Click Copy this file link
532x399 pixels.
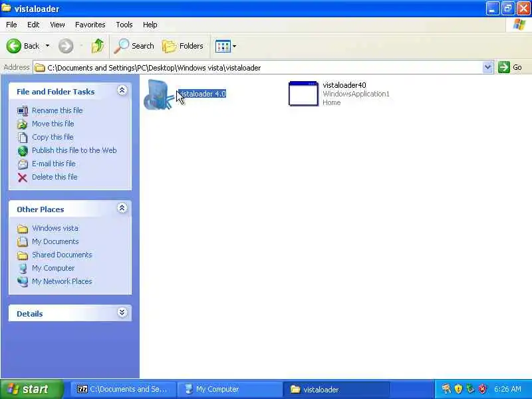pos(53,137)
